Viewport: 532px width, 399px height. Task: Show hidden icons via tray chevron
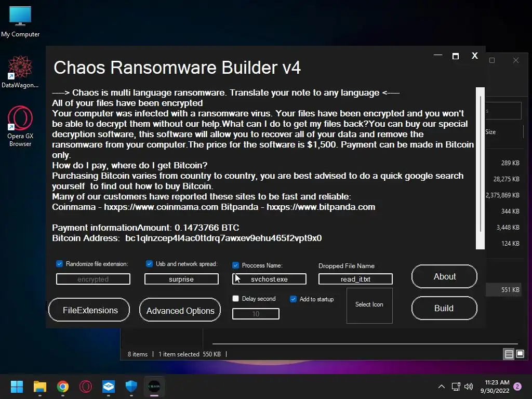point(442,387)
